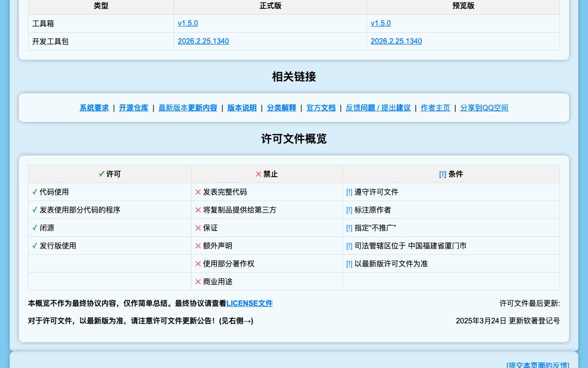Image resolution: width=588 pixels, height=368 pixels.
Task: Select text 商业用途
Action: coord(218,282)
